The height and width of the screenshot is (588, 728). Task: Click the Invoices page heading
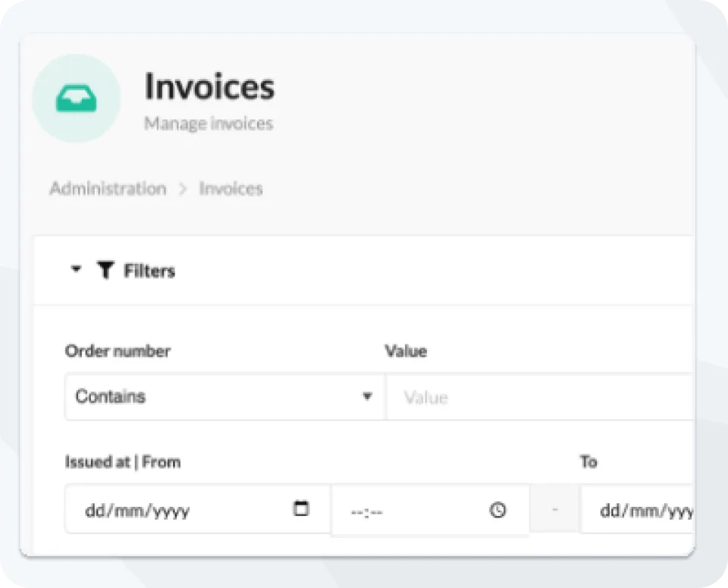209,86
